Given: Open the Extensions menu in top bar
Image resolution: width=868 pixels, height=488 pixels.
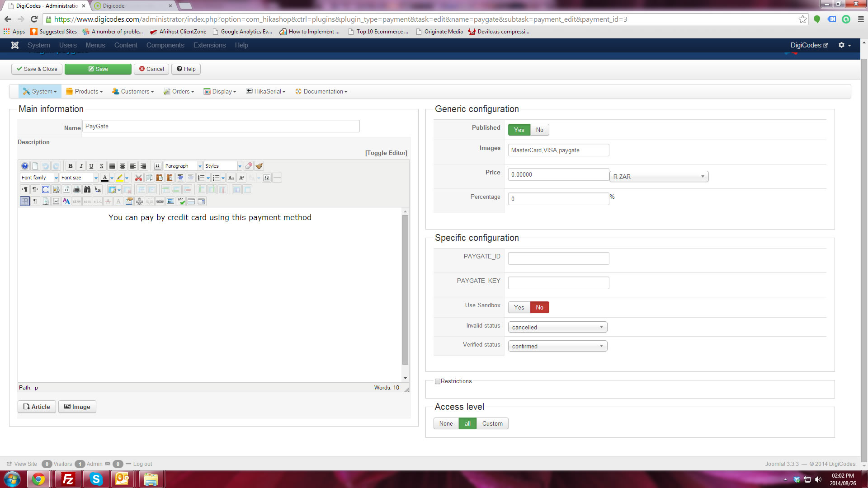Looking at the screenshot, I should 209,45.
